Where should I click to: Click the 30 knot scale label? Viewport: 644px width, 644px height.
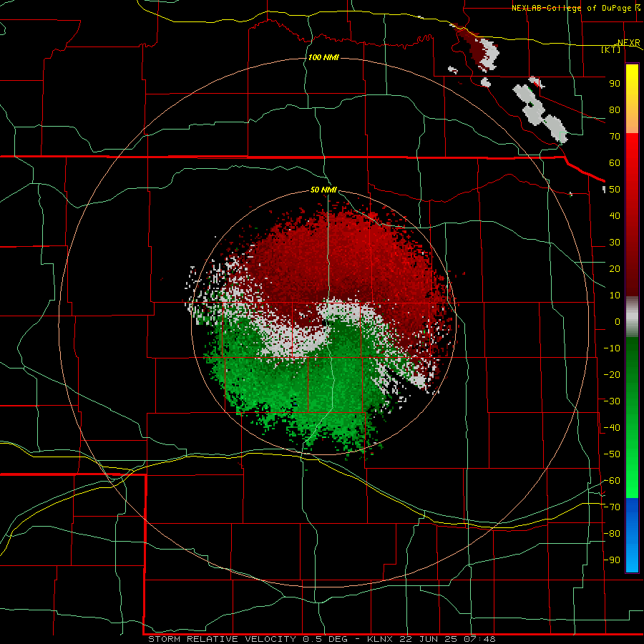[x=615, y=243]
